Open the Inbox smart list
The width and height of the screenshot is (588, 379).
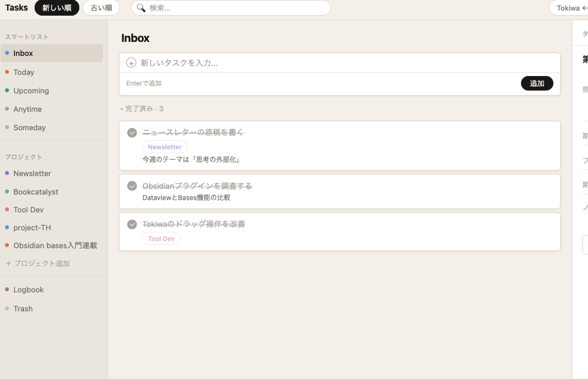point(52,53)
